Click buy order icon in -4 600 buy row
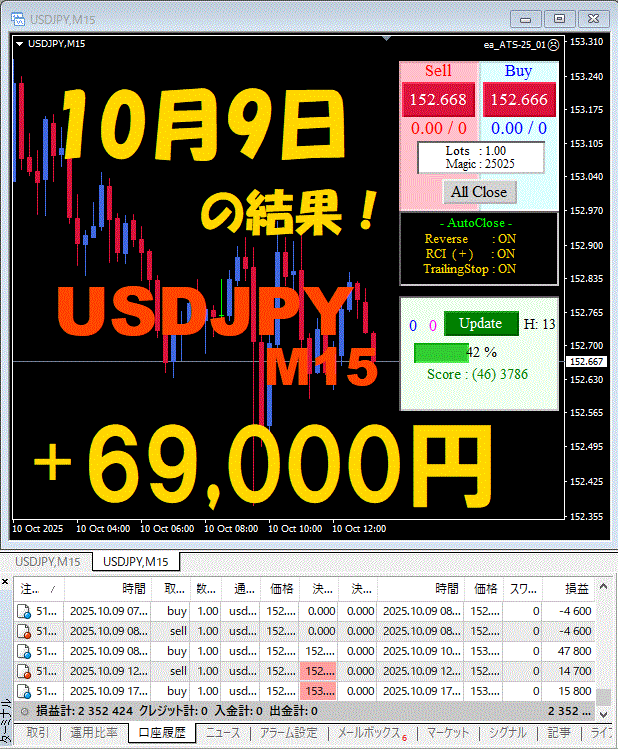Image resolution: width=618 pixels, height=749 pixels. click(x=24, y=611)
